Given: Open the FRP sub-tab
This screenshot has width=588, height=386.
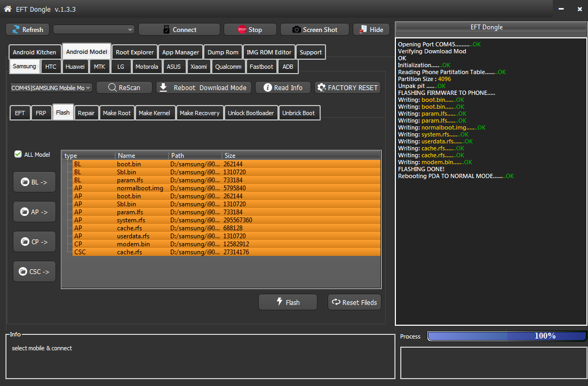Looking at the screenshot, I should (41, 113).
